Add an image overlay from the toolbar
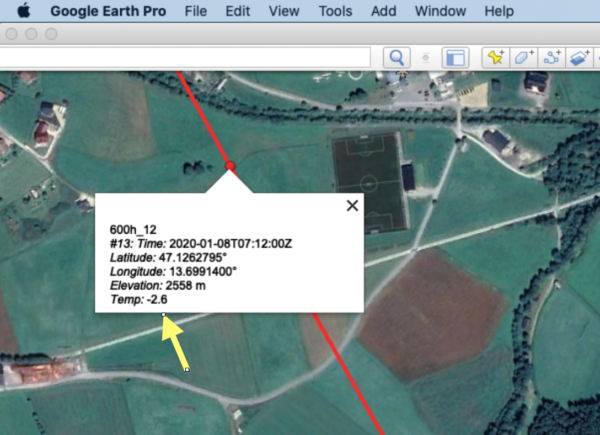The image size is (600, 435). coord(579,58)
